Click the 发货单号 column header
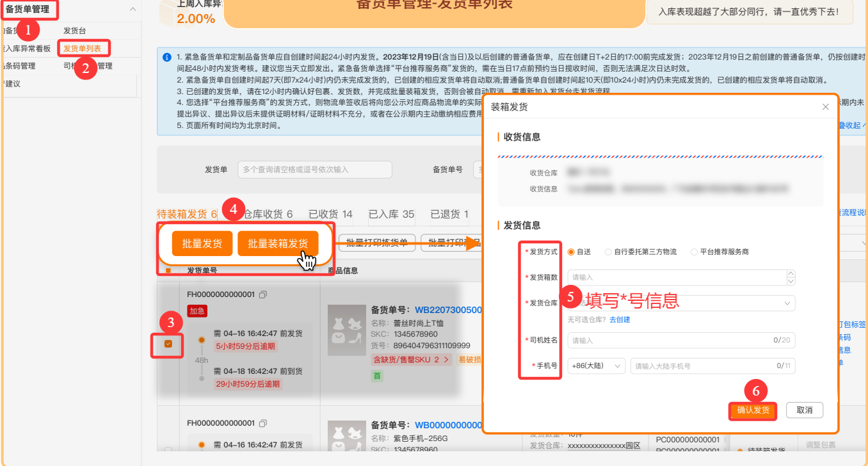 coord(202,270)
